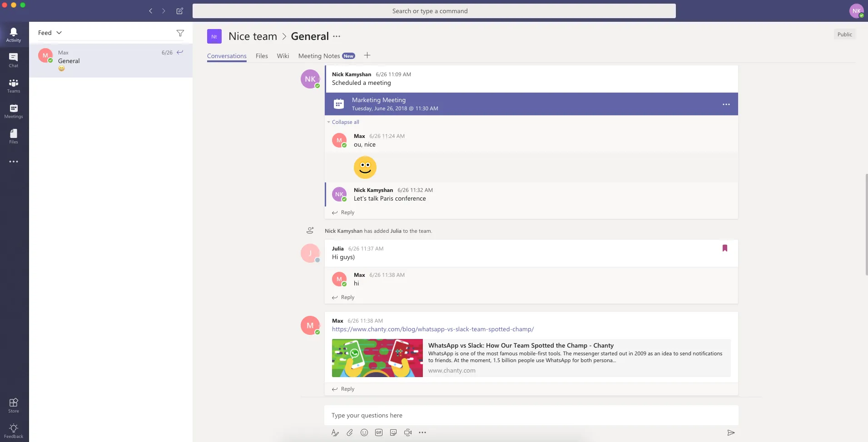
Task: Select the text formatting icon under the message box
Action: tap(335, 432)
